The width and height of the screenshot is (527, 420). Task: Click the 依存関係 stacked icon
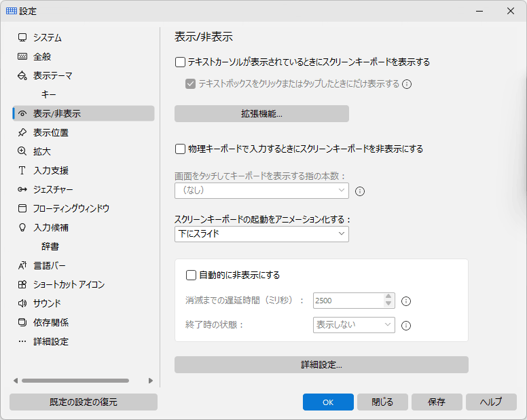[22, 323]
